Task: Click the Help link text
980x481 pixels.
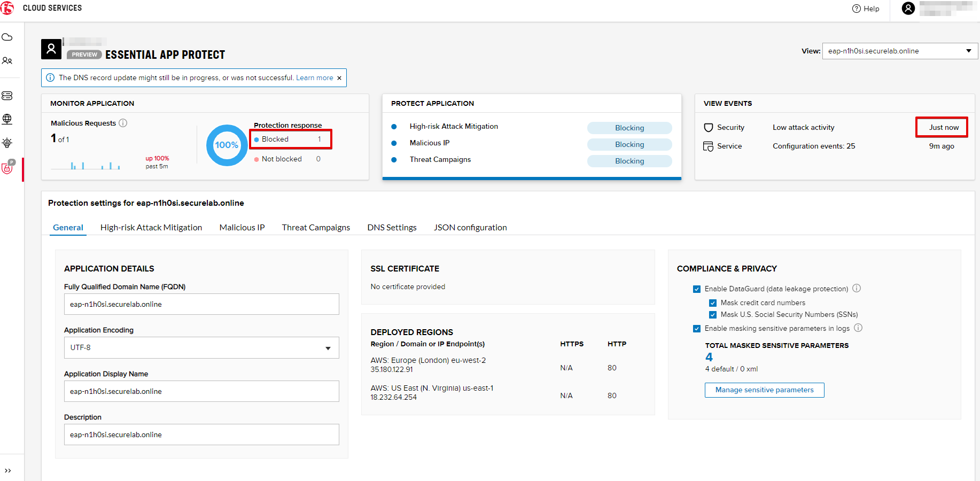Action: click(872, 9)
